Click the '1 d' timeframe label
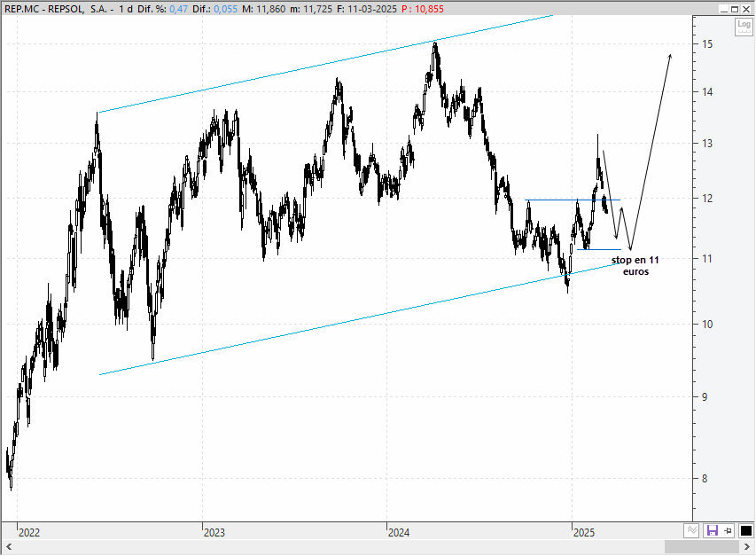 (126, 9)
